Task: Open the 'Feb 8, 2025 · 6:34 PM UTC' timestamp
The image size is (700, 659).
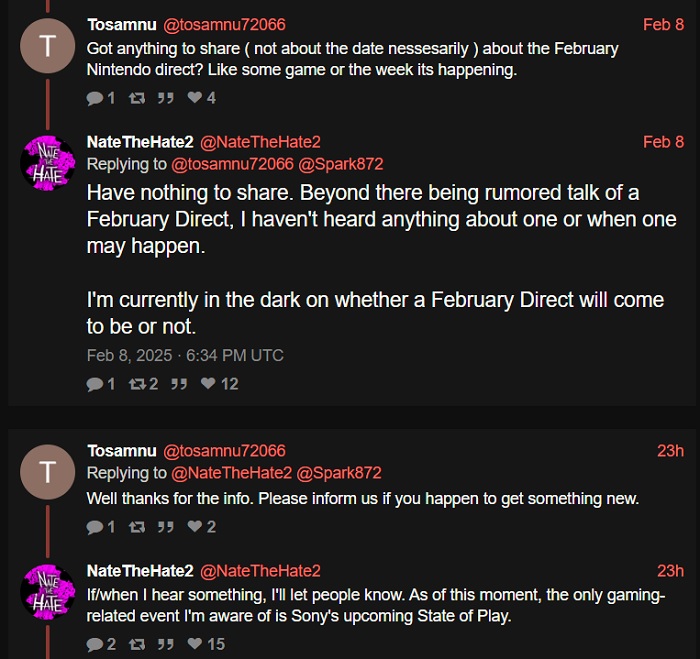Action: tap(185, 355)
